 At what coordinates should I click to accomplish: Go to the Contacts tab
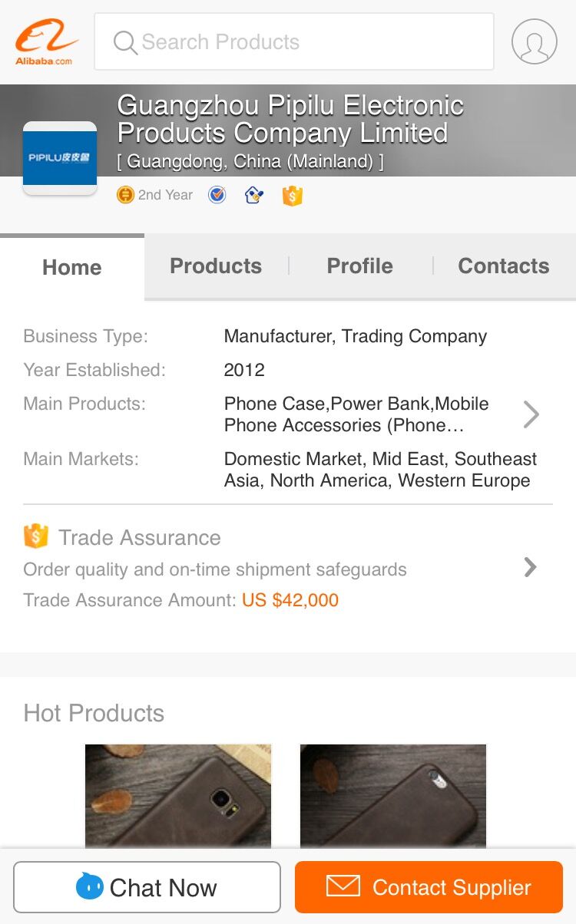[x=503, y=266]
